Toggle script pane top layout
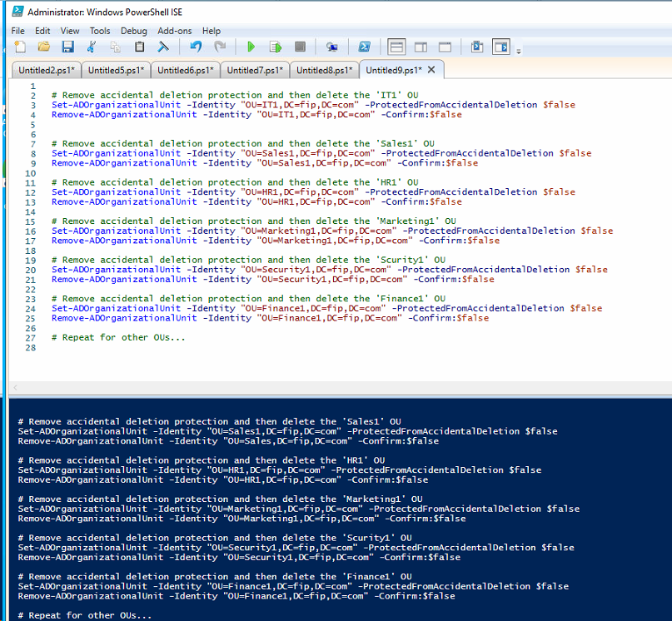The width and height of the screenshot is (672, 621). [x=396, y=47]
